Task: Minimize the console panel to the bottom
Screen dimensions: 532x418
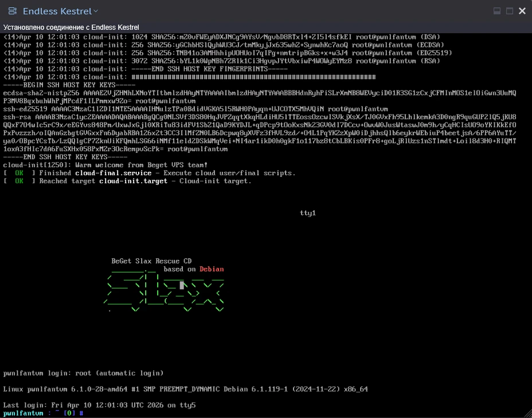Action: 497,11
